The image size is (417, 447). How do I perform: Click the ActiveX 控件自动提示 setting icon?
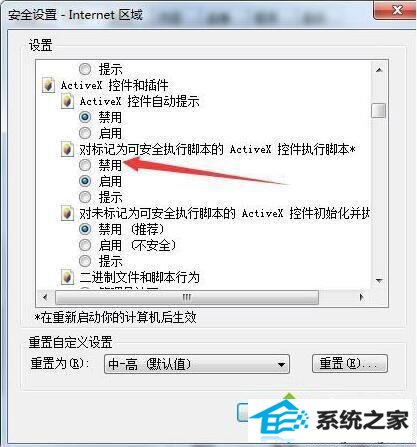click(x=67, y=101)
